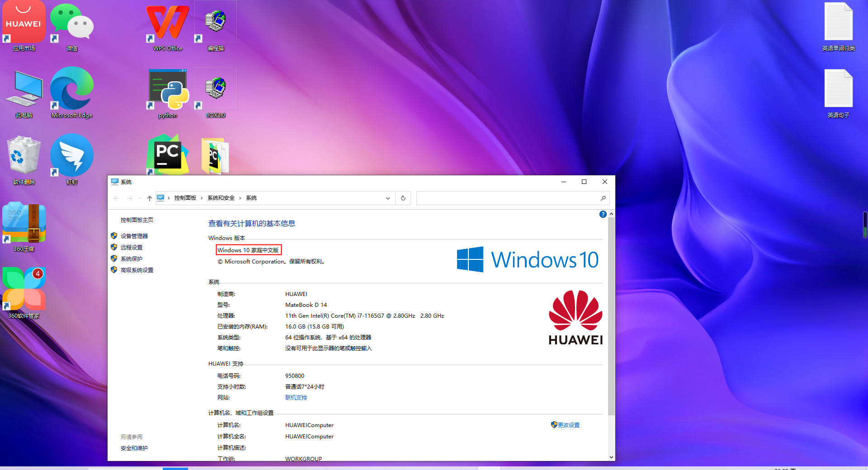Open 控制面板主页 in the sidebar
The image size is (868, 470).
[x=137, y=220]
